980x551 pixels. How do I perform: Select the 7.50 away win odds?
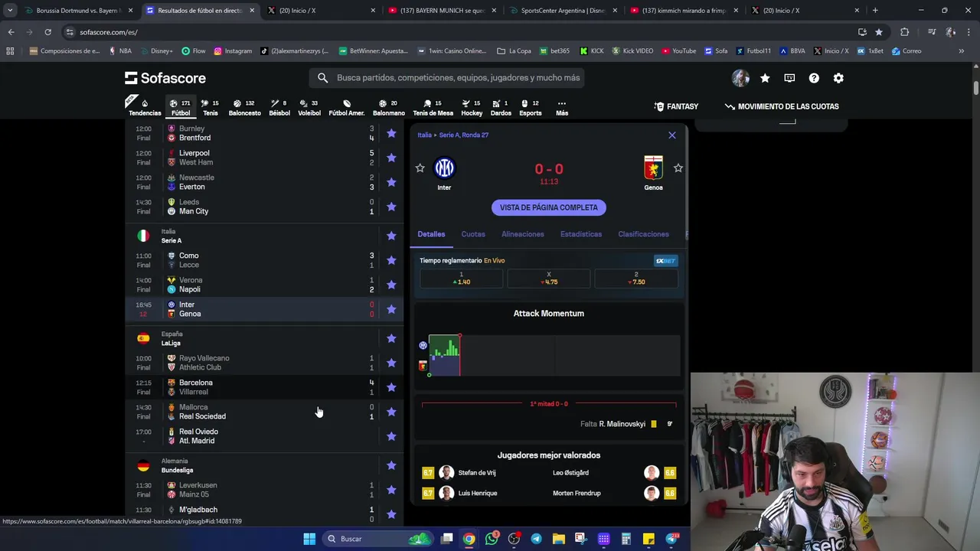pyautogui.click(x=636, y=279)
